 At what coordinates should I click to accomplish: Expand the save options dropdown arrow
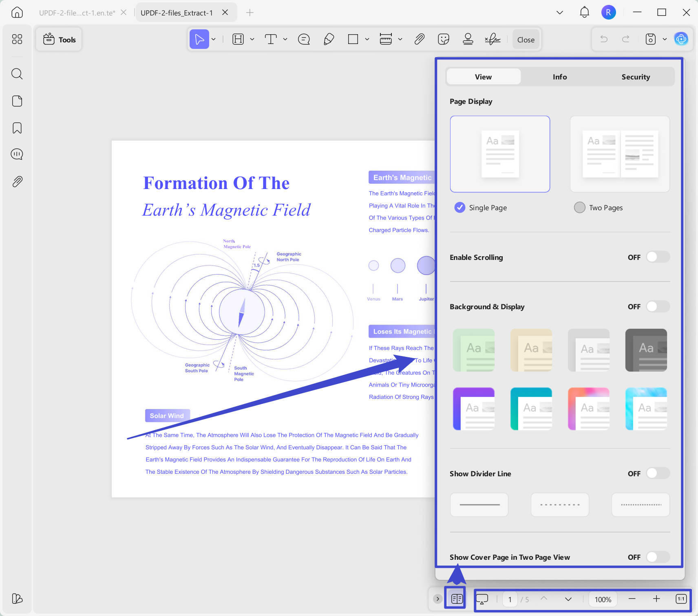click(665, 39)
